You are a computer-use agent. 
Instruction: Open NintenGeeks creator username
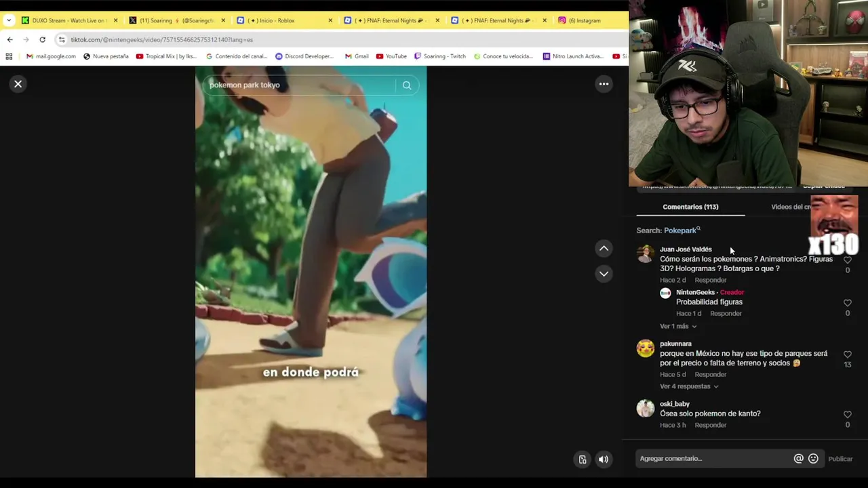695,292
